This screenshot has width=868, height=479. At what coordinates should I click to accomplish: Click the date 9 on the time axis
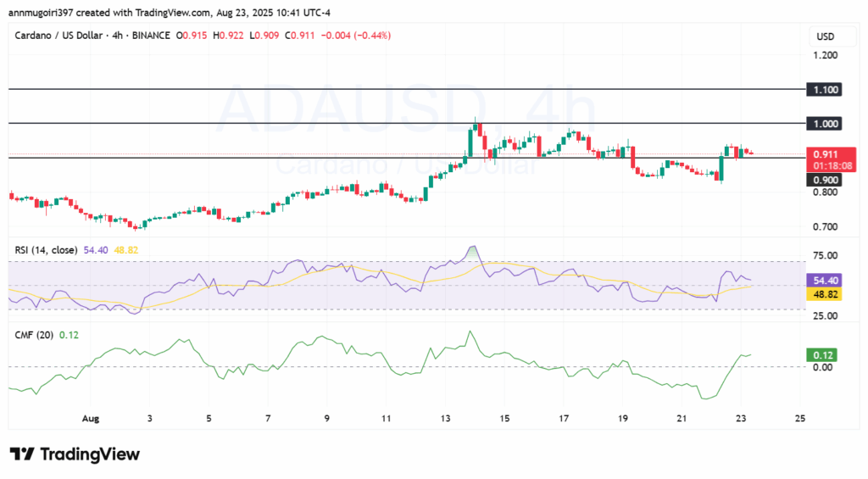pos(326,419)
